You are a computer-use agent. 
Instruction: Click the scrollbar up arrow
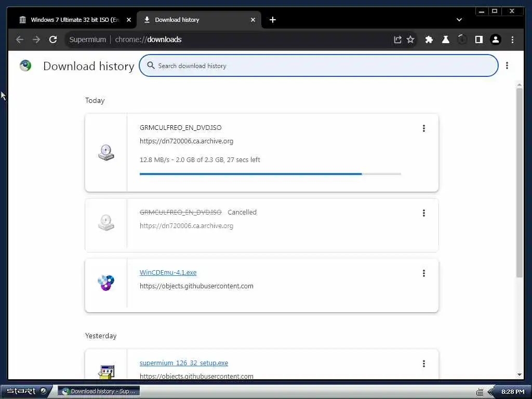pos(520,84)
